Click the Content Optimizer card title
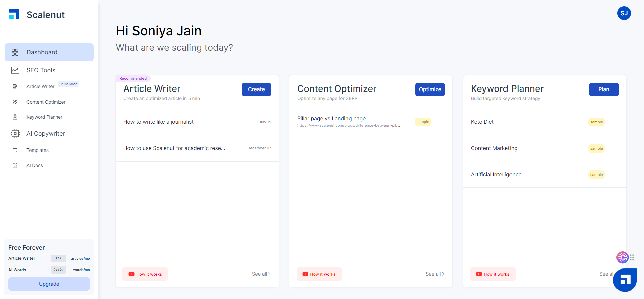 pos(337,89)
